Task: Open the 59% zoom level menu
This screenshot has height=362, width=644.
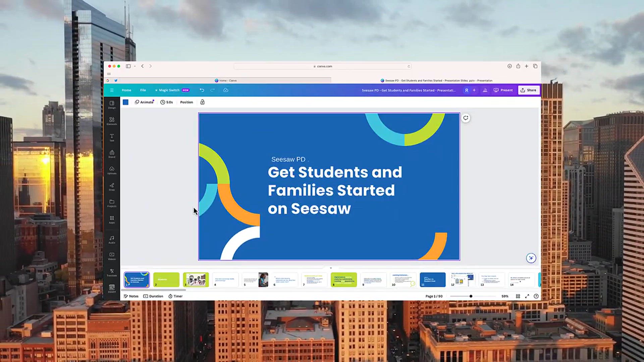Action: coord(505,296)
